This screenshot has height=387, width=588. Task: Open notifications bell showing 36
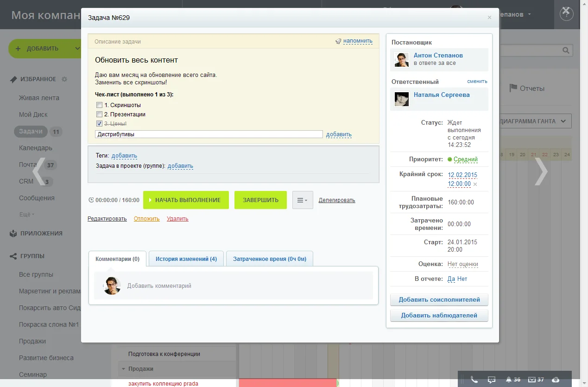coord(508,379)
